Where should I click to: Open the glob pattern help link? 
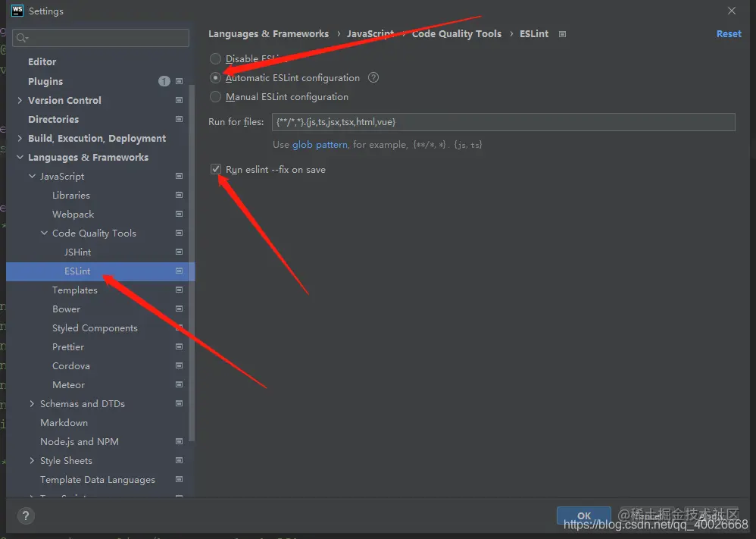pos(320,144)
